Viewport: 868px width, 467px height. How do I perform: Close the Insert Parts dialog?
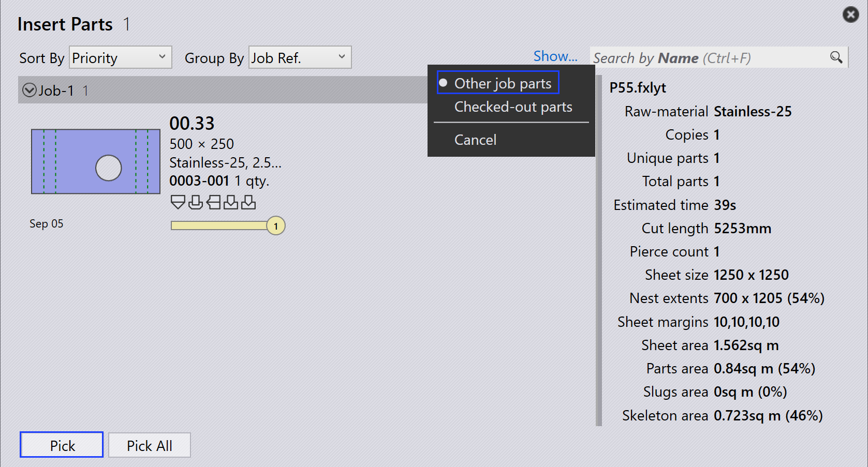coord(850,14)
